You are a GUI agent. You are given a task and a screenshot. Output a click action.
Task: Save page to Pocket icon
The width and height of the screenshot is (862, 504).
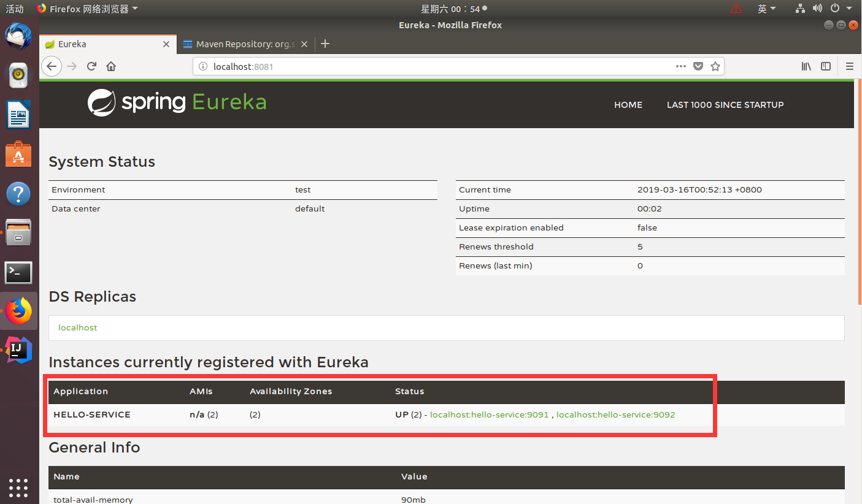point(698,66)
